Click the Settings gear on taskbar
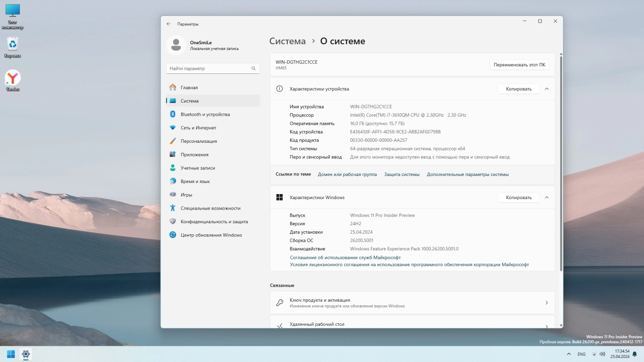 click(26, 354)
